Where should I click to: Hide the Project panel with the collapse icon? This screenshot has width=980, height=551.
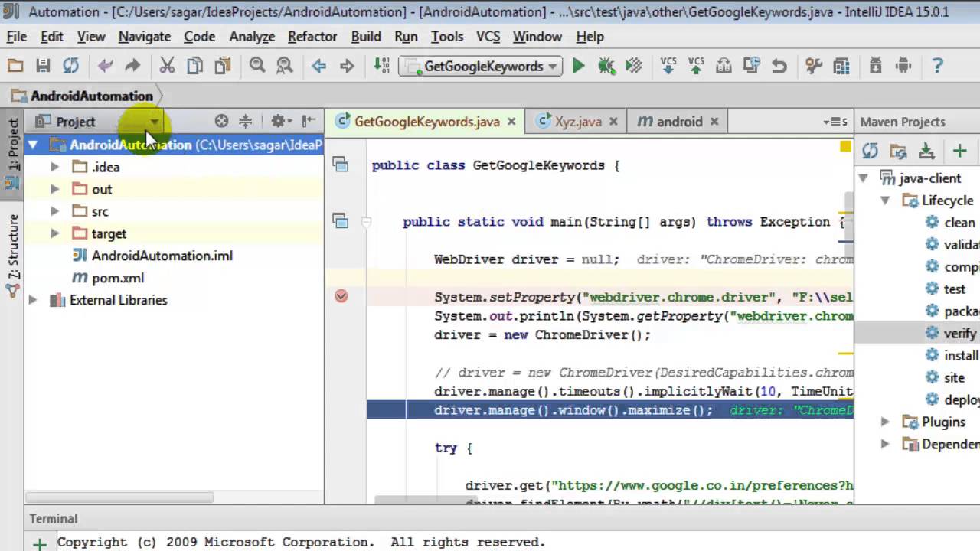click(x=309, y=121)
